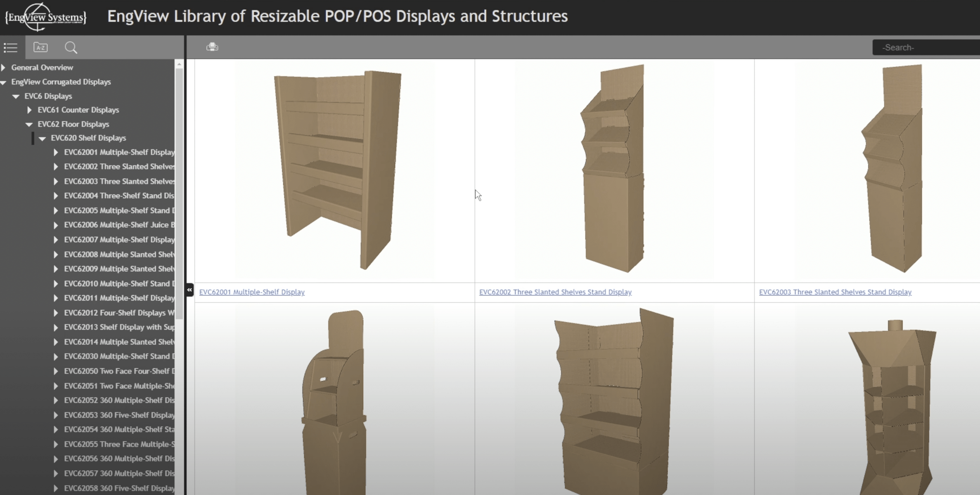
Task: Collapse the sidebar with the double-arrow handle
Action: (x=189, y=290)
